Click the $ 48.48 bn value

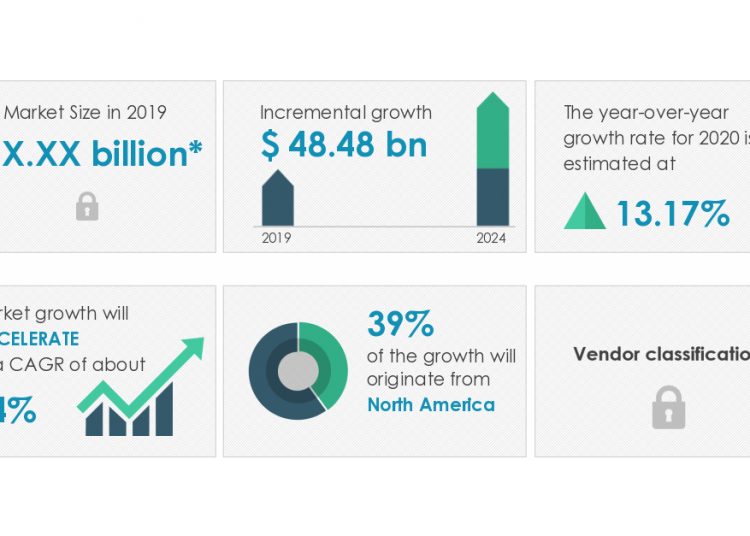[343, 146]
